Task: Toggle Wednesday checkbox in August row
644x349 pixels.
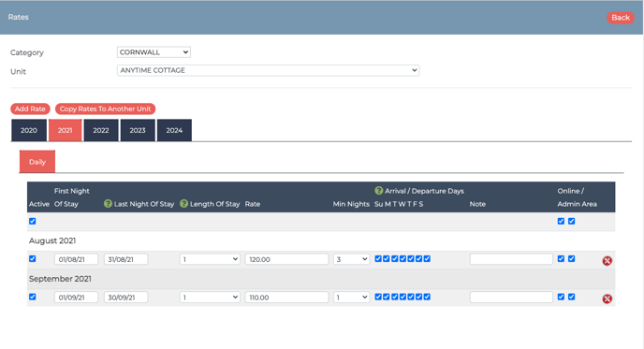Action: point(402,258)
